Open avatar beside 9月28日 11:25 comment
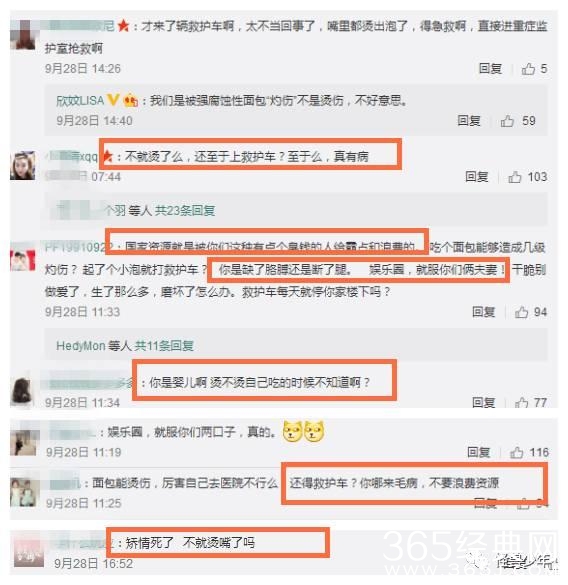Image resolution: width=568 pixels, height=585 pixels. coord(25,492)
